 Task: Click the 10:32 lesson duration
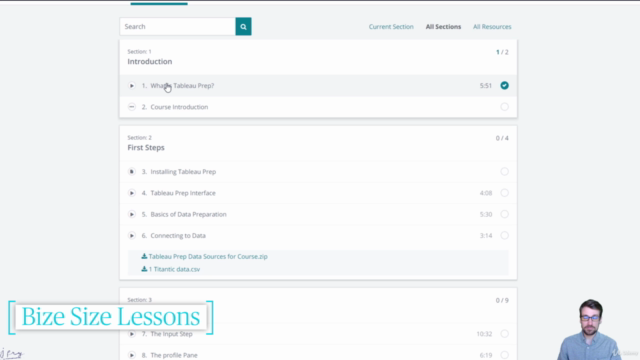pyautogui.click(x=484, y=334)
